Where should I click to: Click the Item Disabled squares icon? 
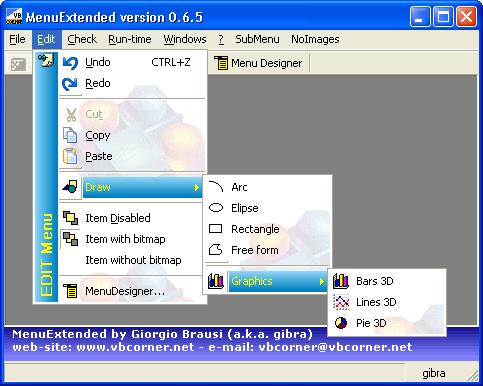[x=70, y=218]
